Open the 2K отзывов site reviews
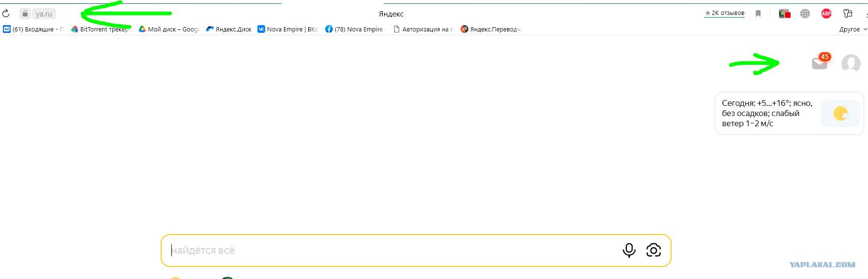 (724, 13)
